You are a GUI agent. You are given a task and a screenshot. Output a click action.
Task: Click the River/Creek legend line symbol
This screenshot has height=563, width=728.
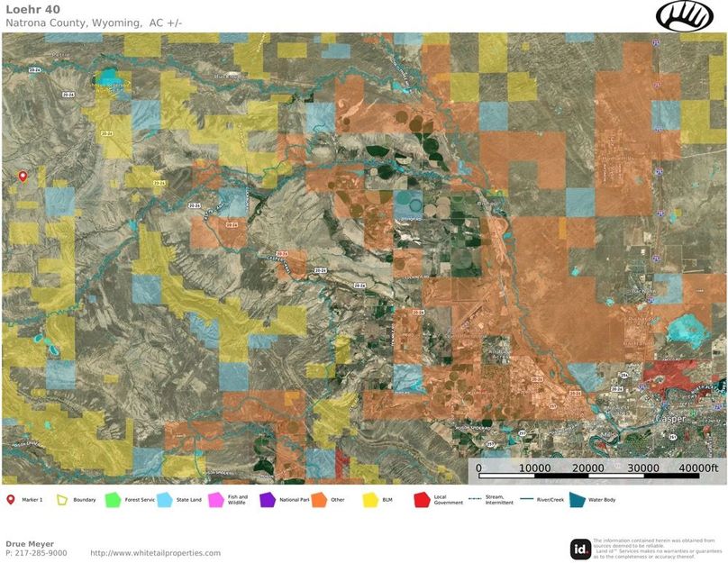click(x=526, y=499)
